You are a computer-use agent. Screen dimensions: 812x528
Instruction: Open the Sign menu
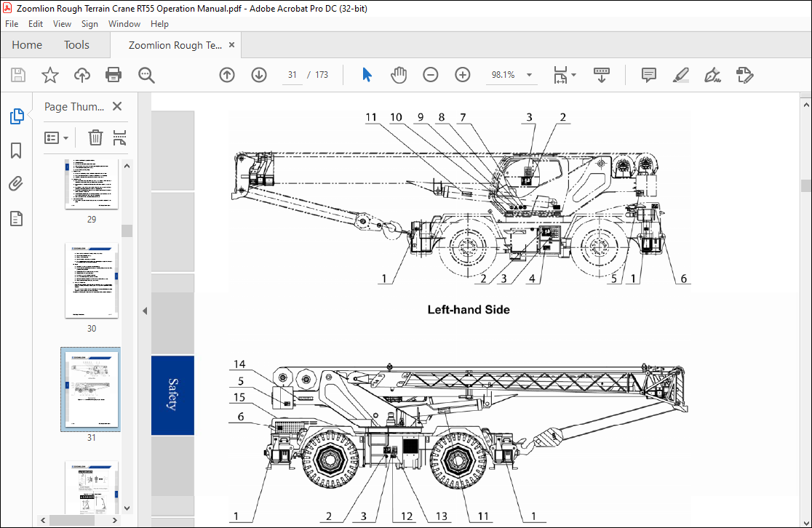pos(89,24)
